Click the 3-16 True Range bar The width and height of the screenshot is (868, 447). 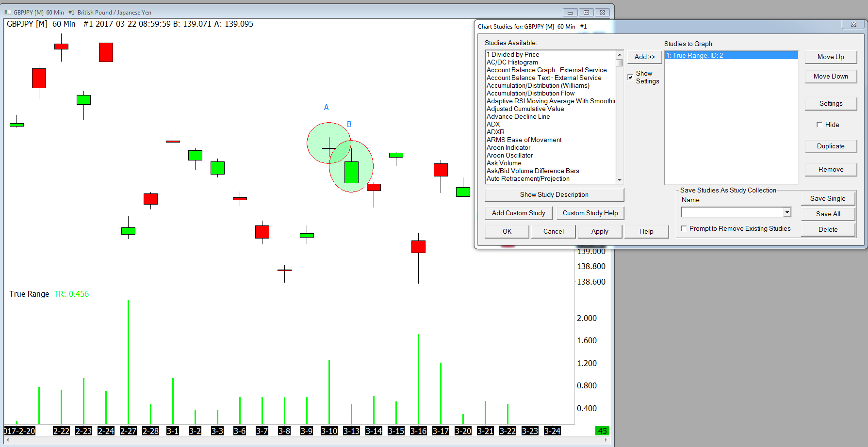coord(418,379)
